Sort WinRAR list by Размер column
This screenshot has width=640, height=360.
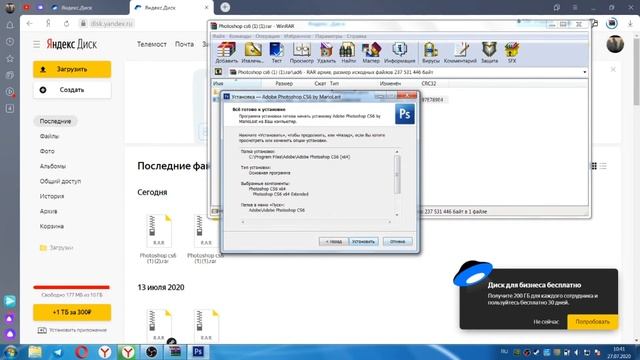[x=284, y=83]
